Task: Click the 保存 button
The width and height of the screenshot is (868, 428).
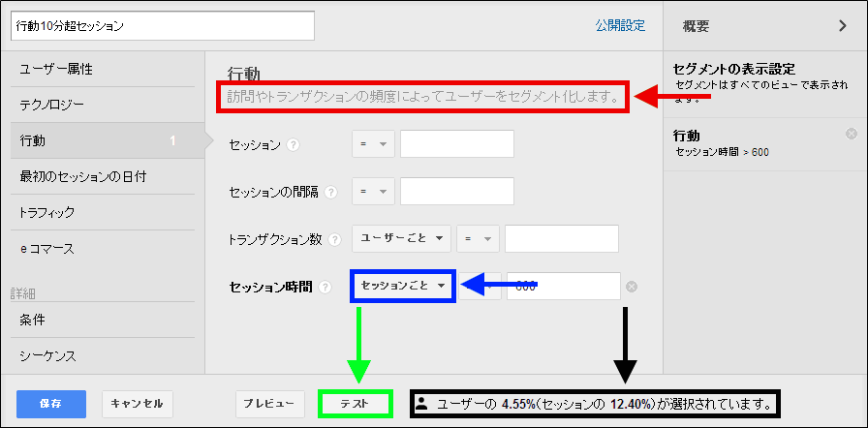Action: 51,404
